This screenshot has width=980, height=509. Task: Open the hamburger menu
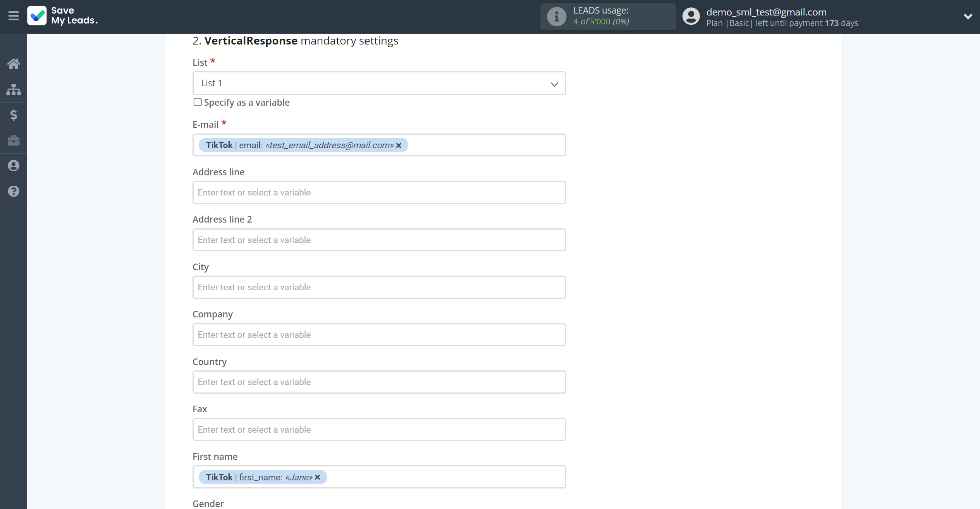(x=14, y=16)
